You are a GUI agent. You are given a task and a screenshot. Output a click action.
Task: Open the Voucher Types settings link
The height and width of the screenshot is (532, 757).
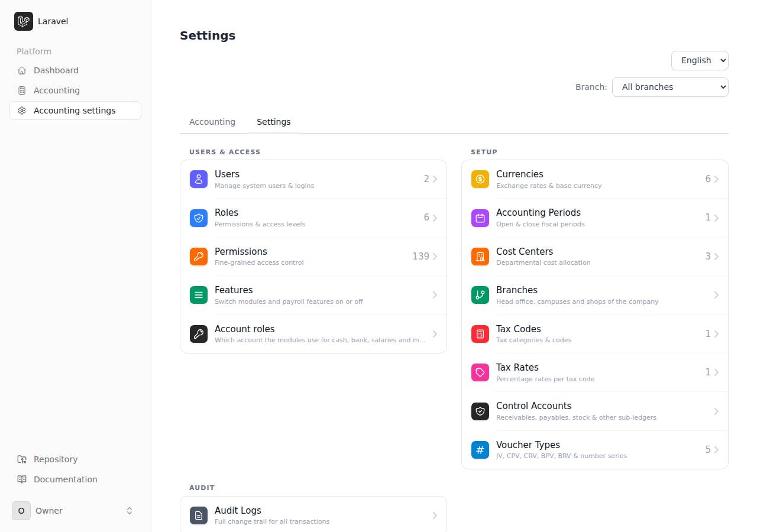tap(595, 450)
